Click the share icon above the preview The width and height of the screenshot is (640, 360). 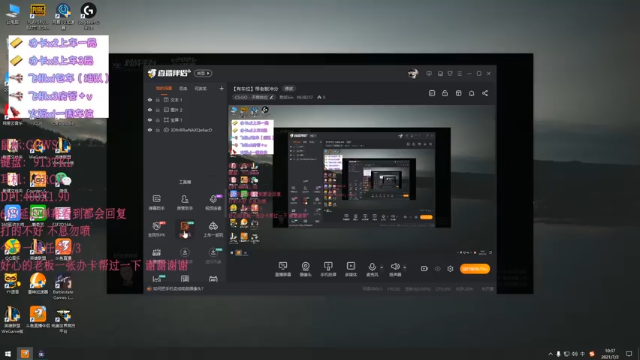485,93
